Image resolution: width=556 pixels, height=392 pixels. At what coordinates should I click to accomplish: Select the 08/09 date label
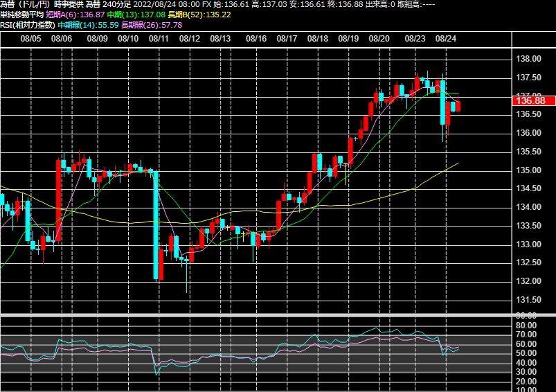[97, 39]
